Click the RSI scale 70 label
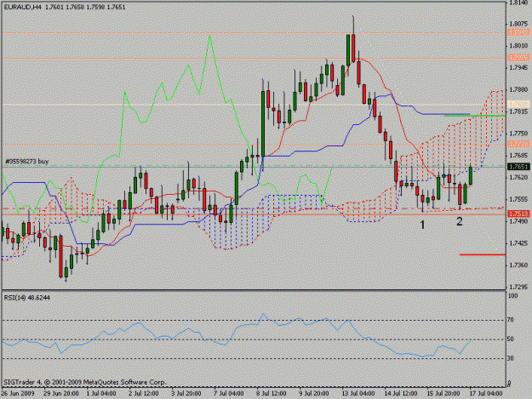 pyautogui.click(x=510, y=320)
